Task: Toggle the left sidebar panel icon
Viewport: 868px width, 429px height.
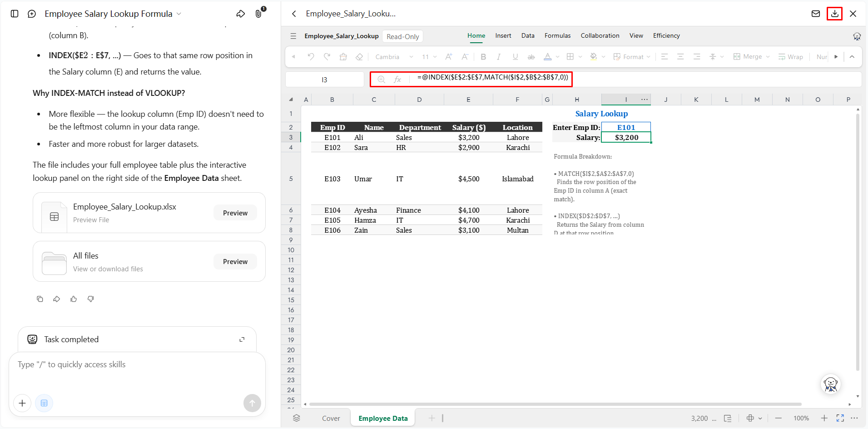Action: 15,14
